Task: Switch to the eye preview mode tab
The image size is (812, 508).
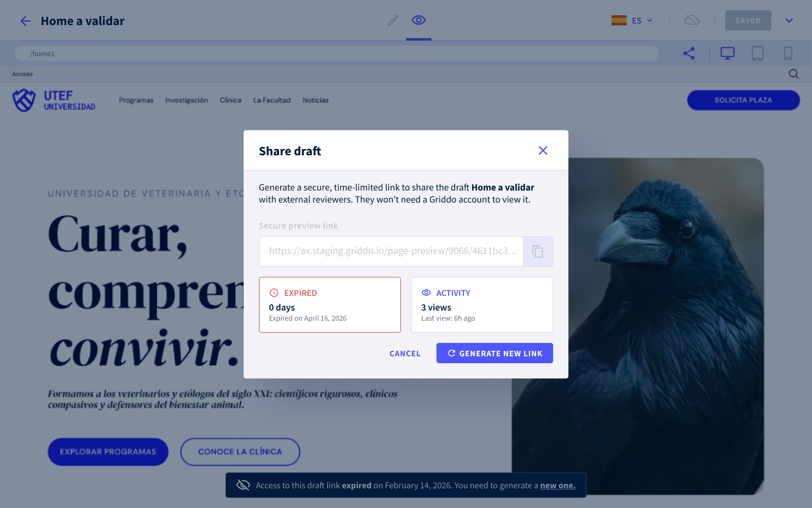Action: click(x=418, y=20)
